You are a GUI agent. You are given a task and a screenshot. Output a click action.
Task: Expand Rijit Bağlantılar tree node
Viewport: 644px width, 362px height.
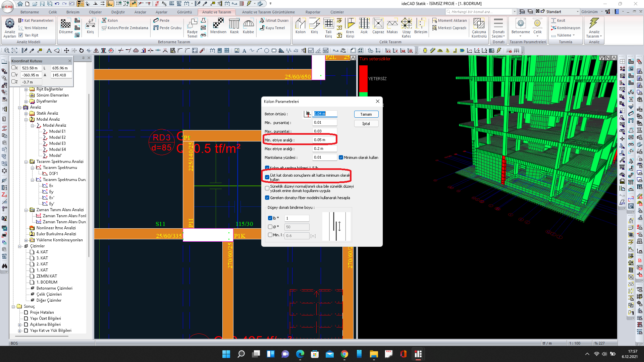[26, 89]
